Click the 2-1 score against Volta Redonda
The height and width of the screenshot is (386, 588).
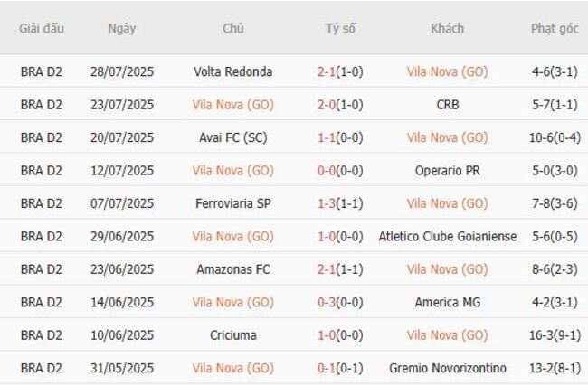click(327, 71)
